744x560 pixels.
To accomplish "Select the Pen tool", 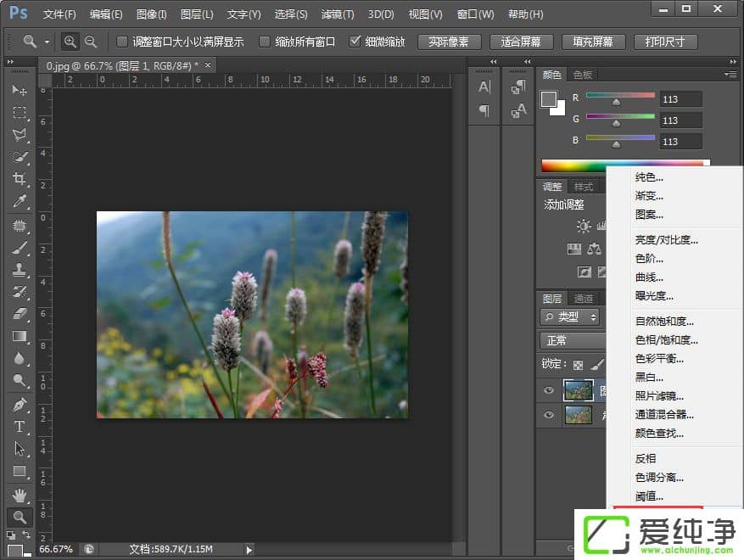I will click(x=19, y=405).
